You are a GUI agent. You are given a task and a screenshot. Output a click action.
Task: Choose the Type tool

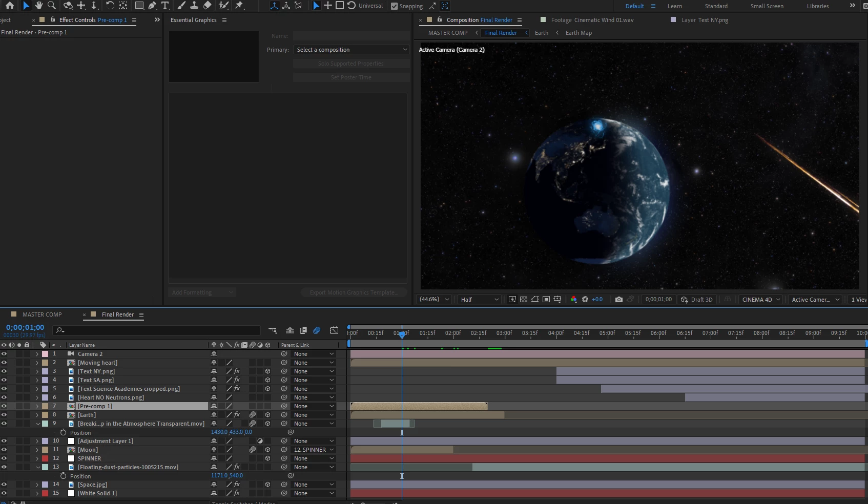tap(165, 6)
